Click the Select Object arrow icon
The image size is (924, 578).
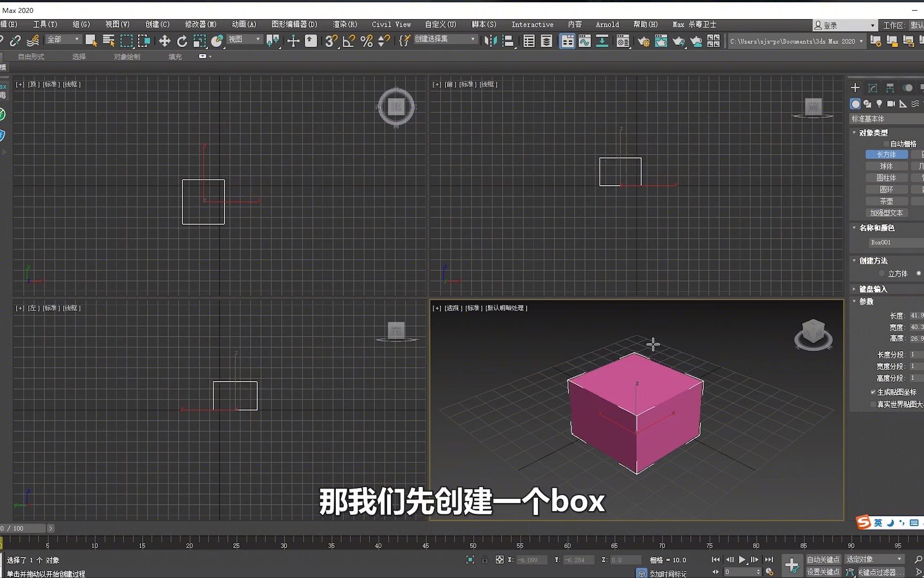[91, 41]
